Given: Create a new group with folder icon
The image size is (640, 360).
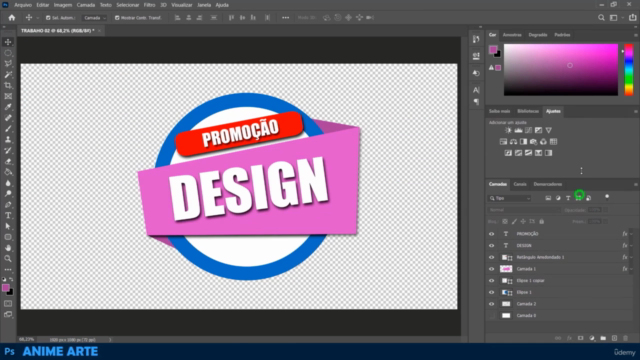Looking at the screenshot, I should pyautogui.click(x=603, y=338).
